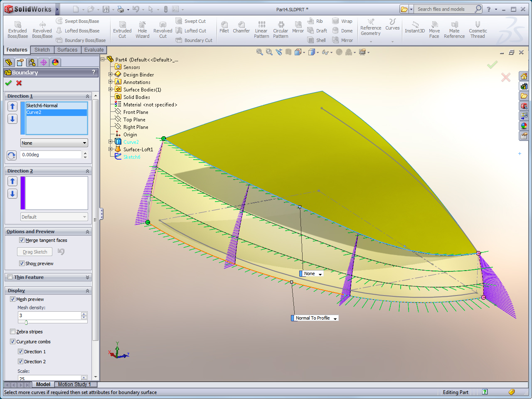Image resolution: width=532 pixels, height=399 pixels.
Task: Enable Zebra stripes checkbox
Action: click(12, 332)
